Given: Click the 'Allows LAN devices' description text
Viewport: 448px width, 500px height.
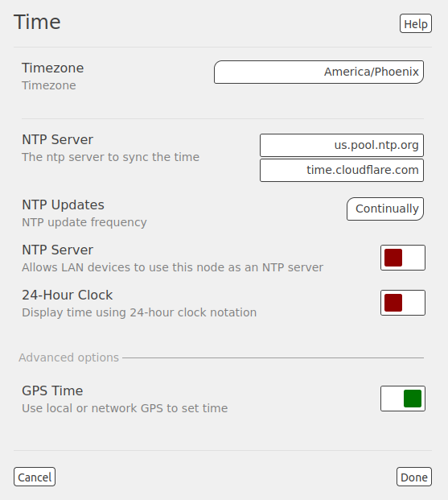Looking at the screenshot, I should [x=172, y=267].
